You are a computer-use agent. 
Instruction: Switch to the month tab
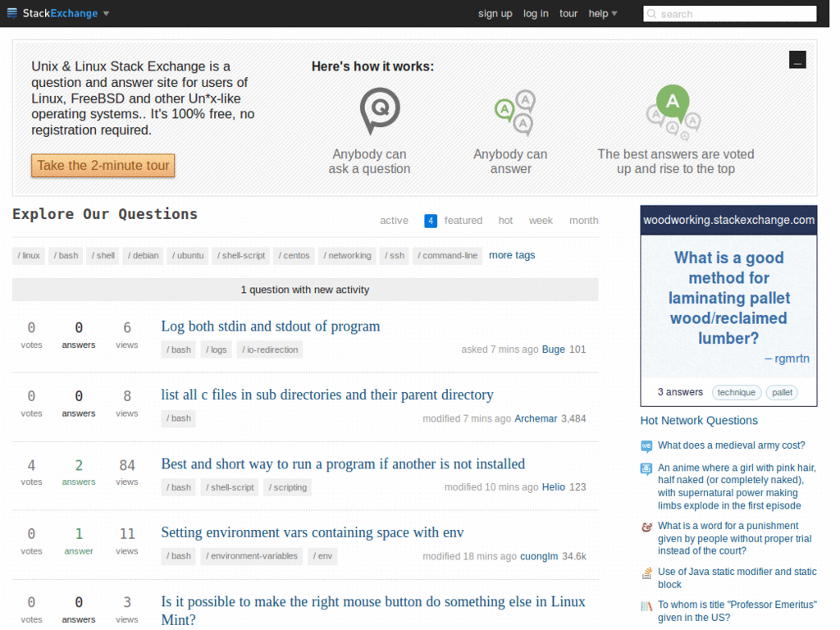[583, 220]
